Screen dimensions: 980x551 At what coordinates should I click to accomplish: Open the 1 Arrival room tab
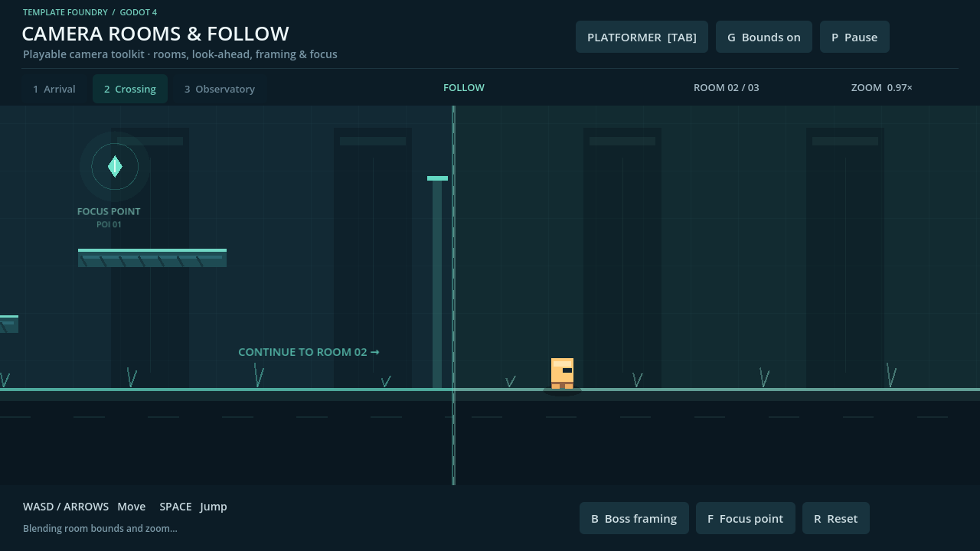coord(54,89)
